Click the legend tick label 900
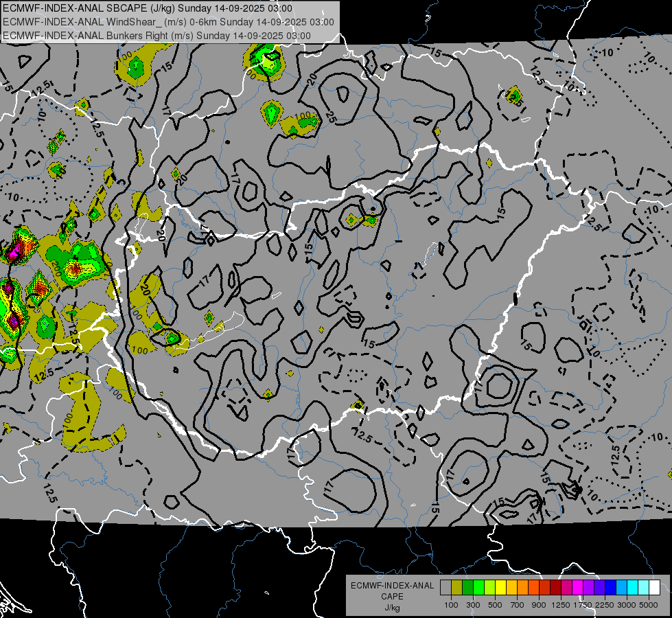The image size is (672, 618). 539,605
